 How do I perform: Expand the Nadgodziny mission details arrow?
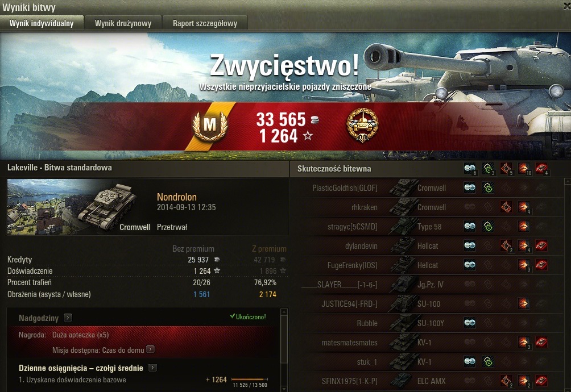pos(67,318)
